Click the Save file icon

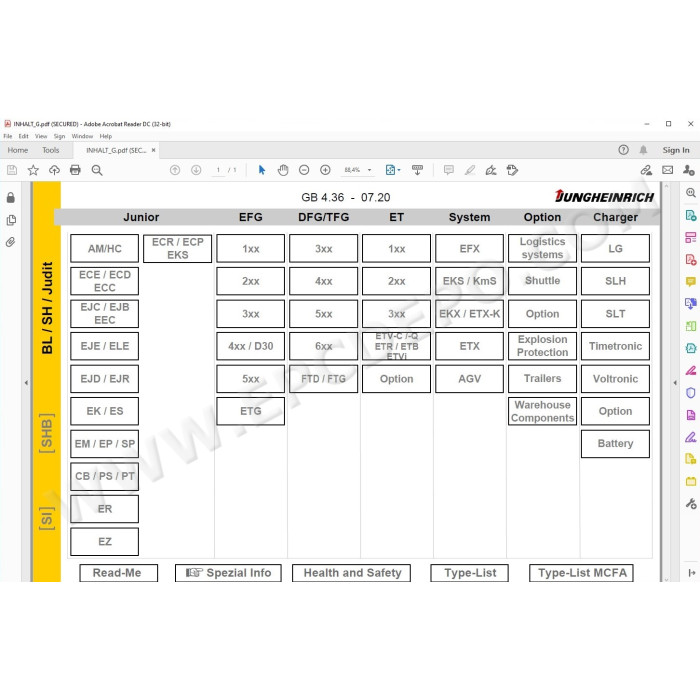(12, 170)
